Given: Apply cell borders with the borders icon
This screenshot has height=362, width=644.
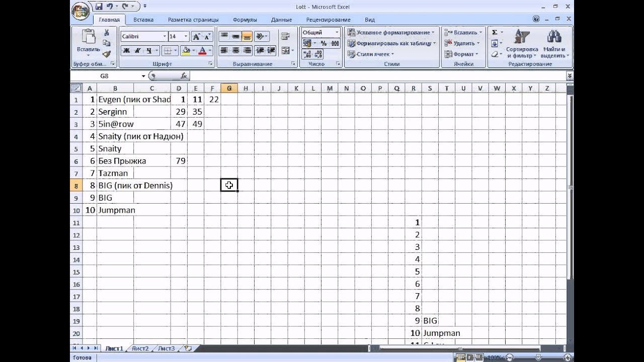Looking at the screenshot, I should click(x=168, y=51).
